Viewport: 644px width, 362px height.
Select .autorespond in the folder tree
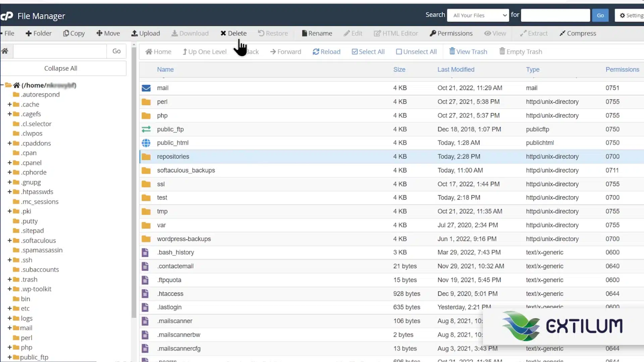click(40, 95)
